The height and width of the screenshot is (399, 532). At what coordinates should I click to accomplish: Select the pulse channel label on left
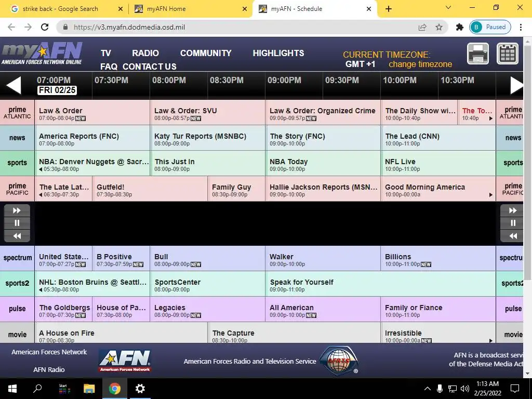click(x=17, y=309)
